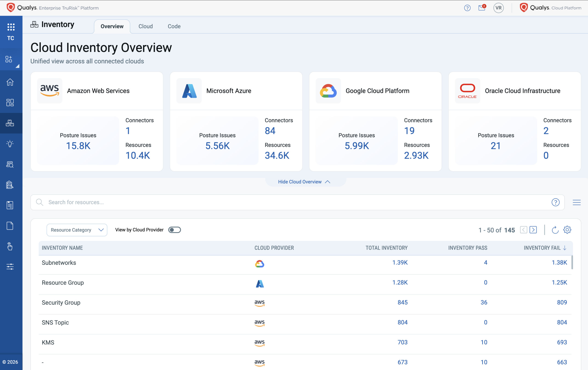
Task: Go to previous page of results
Action: 523,230
